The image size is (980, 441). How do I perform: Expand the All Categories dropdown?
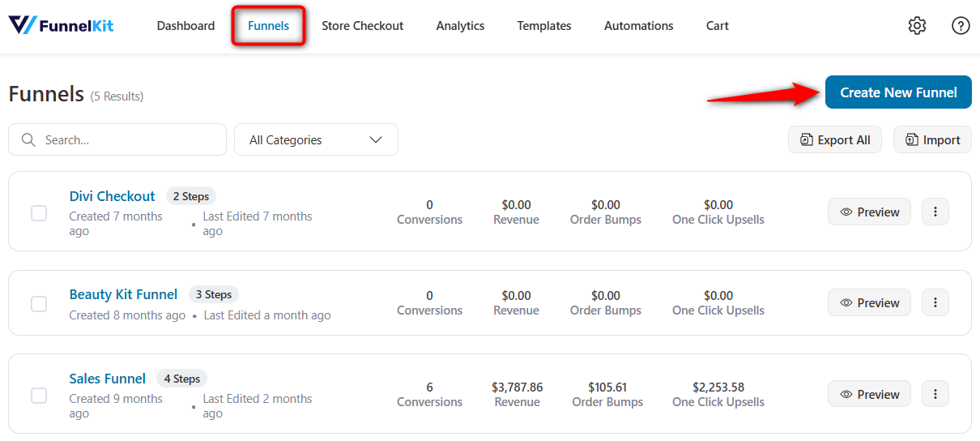click(316, 139)
